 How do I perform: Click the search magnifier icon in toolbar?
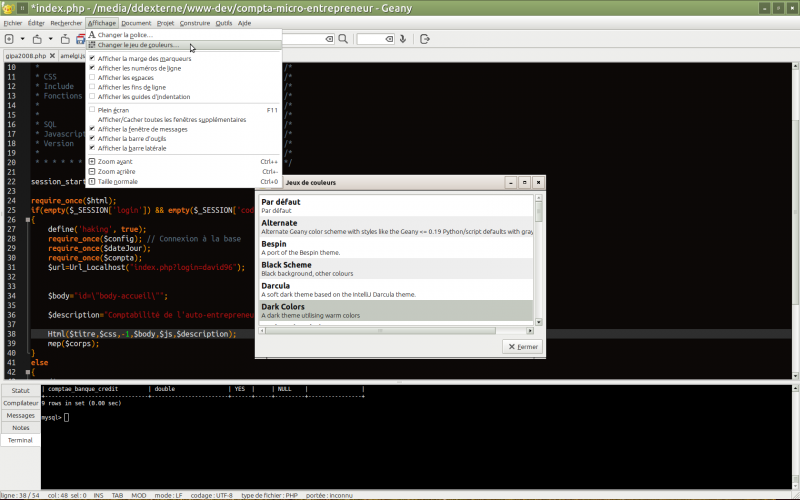coord(343,39)
